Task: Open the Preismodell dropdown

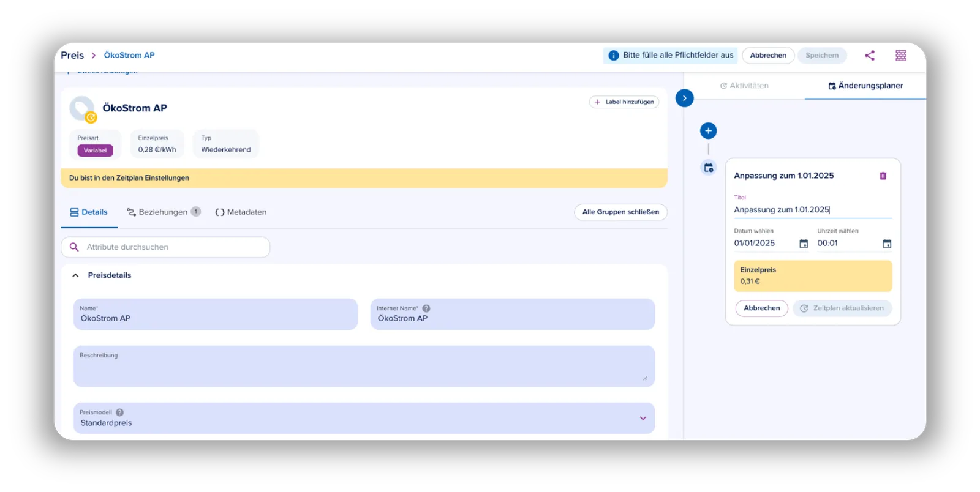Action: [364, 419]
